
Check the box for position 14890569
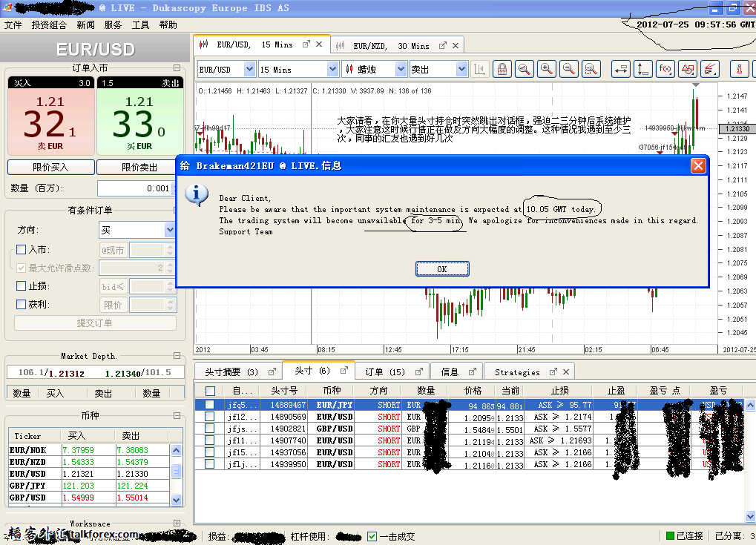pos(209,416)
